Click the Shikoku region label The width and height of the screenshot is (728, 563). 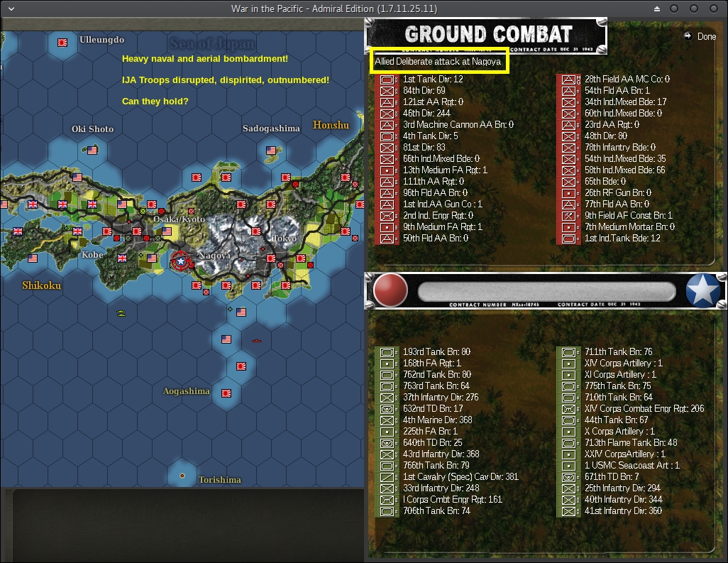(x=41, y=285)
